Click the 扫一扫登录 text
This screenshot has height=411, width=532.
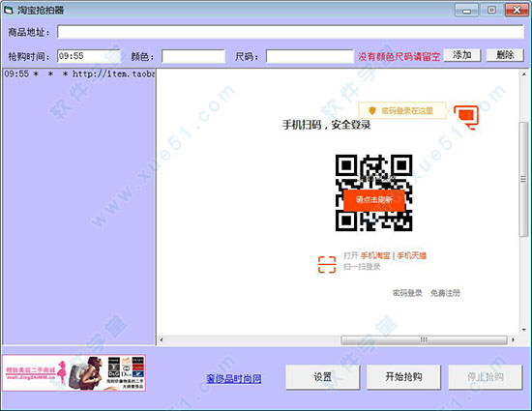pos(362,267)
